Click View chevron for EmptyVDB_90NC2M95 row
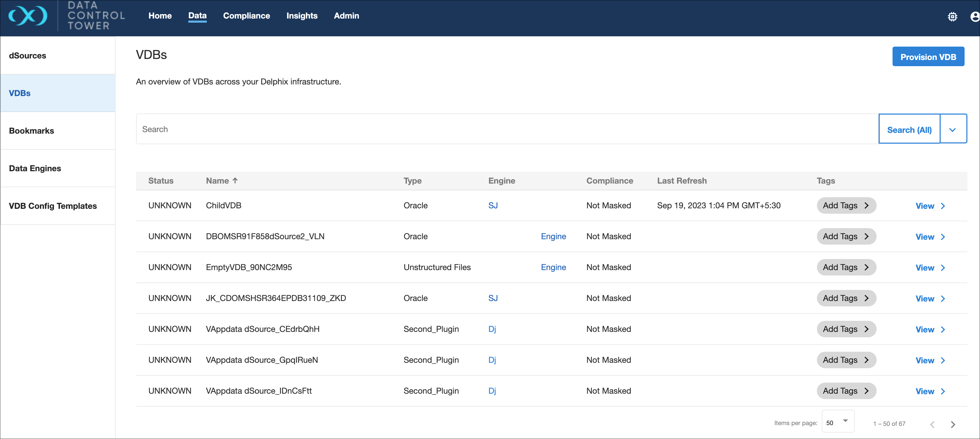 click(943, 268)
